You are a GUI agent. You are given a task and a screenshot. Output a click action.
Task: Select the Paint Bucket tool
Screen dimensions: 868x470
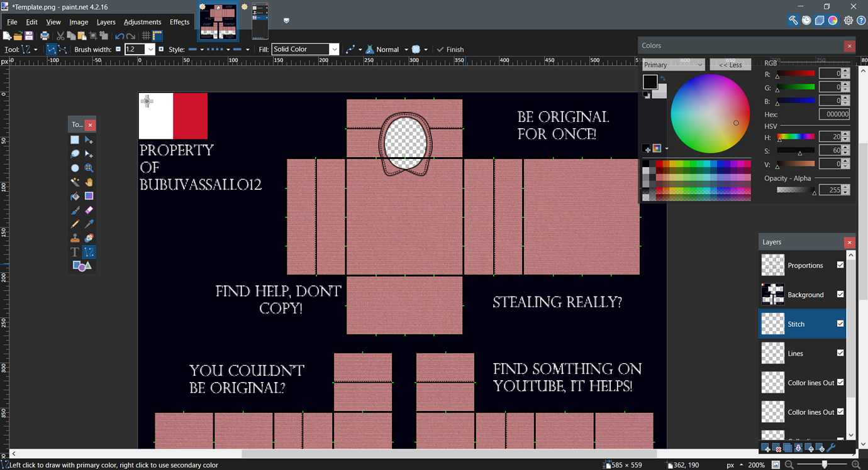74,195
